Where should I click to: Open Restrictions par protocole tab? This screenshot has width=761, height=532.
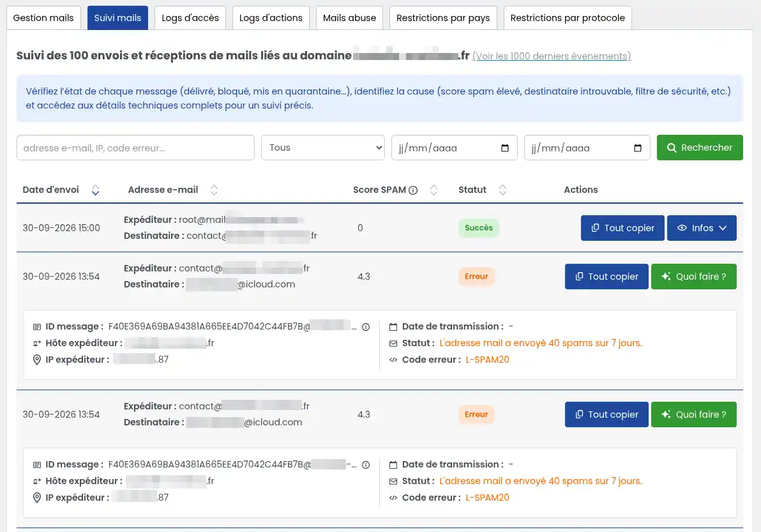click(568, 18)
